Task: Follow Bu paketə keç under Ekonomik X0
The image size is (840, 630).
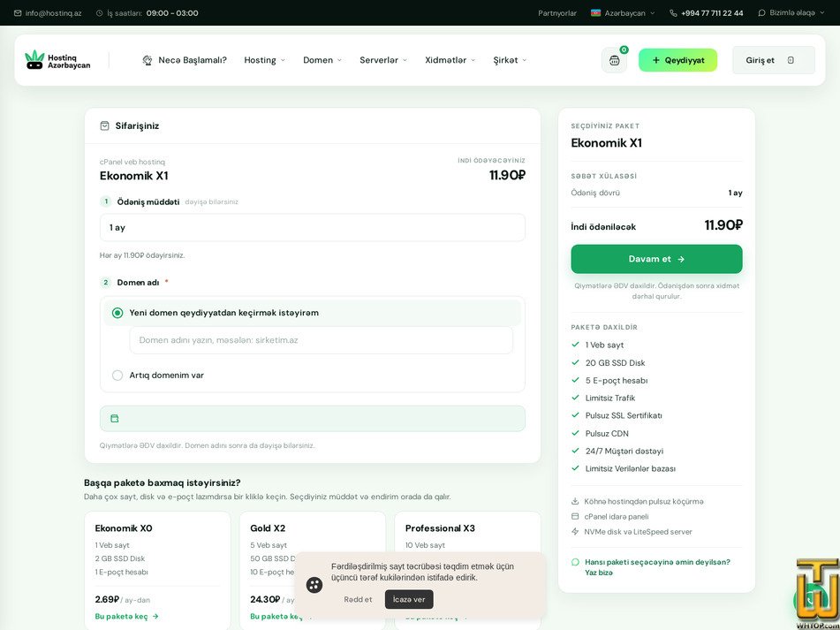Action: (127, 617)
